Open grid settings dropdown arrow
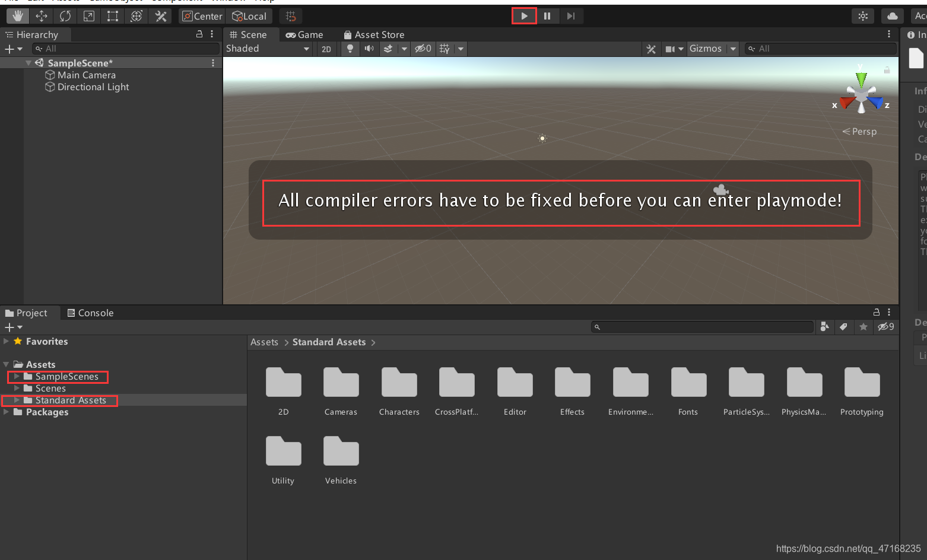 461,49
